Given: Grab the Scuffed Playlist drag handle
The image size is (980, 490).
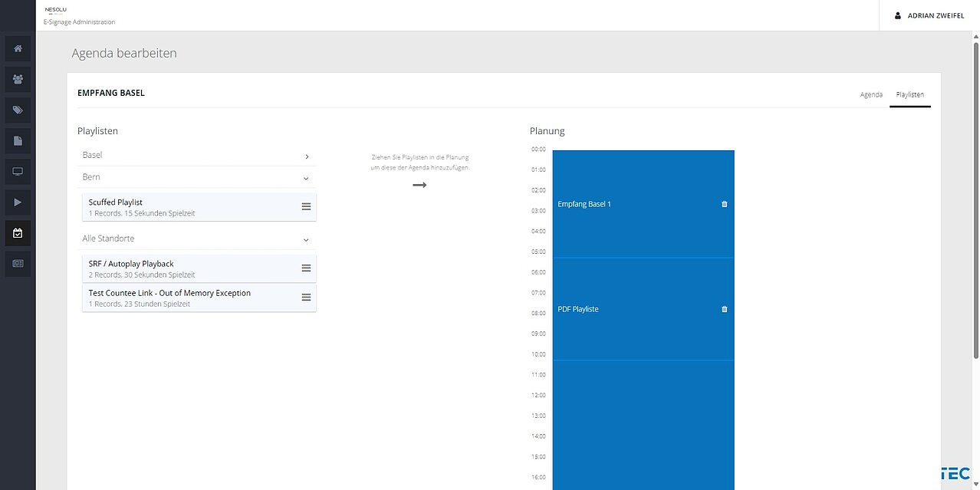Looking at the screenshot, I should click(306, 207).
